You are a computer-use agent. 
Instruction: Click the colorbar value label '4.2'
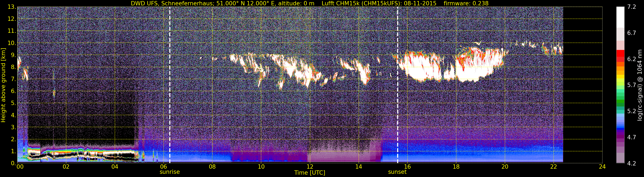pos(632,163)
